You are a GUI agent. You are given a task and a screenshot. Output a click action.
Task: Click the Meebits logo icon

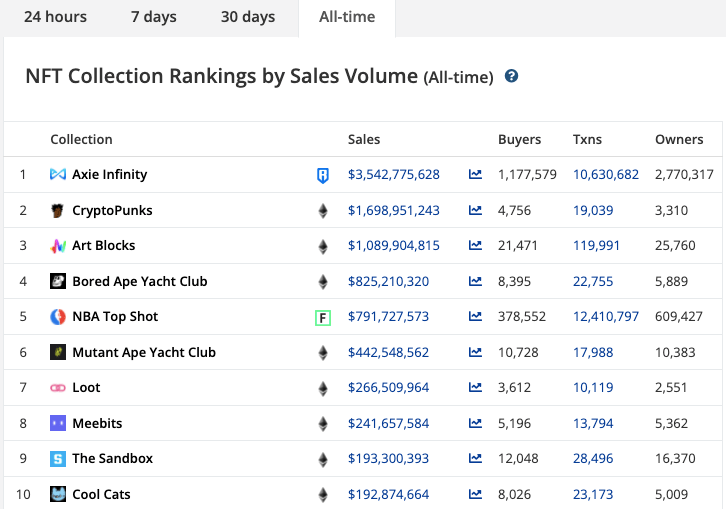58,423
